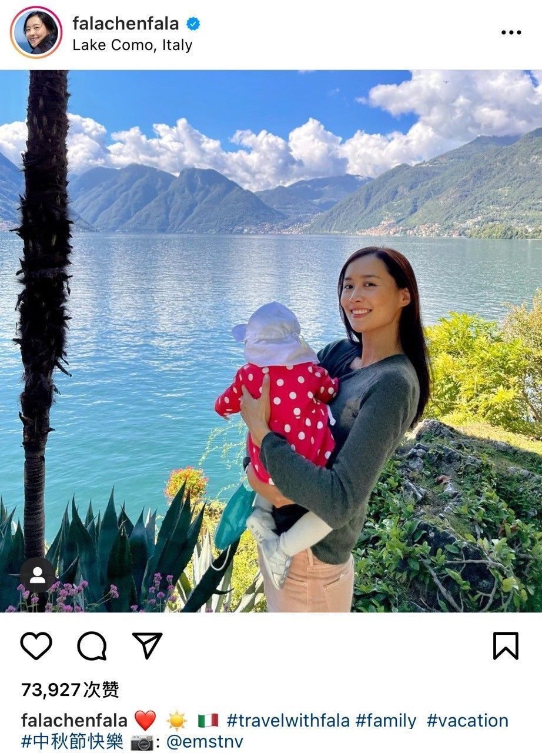The width and height of the screenshot is (542, 756).
Task: Tap the blue verified badge
Action: click(x=193, y=24)
